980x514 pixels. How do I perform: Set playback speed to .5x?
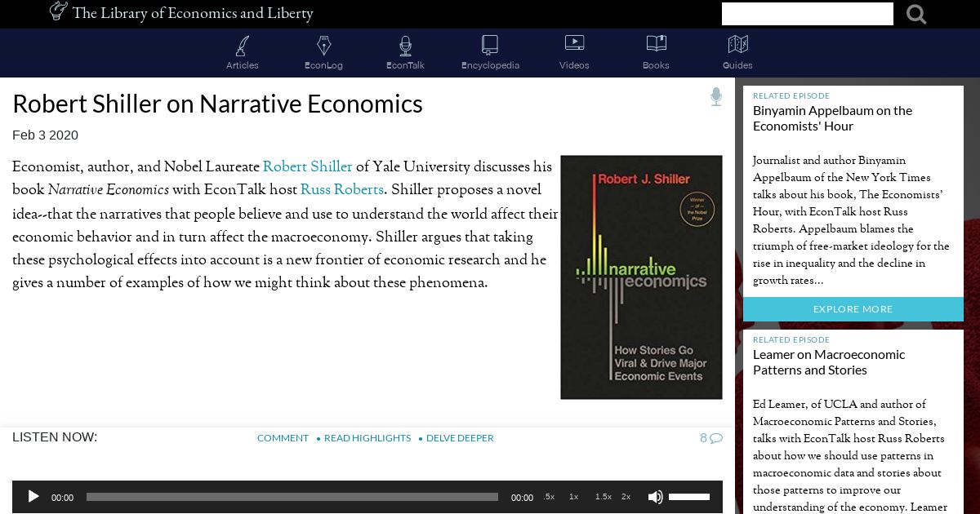click(549, 497)
